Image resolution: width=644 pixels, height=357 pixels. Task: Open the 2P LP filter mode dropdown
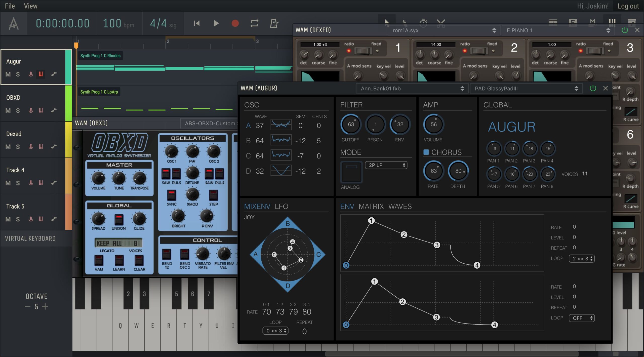click(386, 165)
